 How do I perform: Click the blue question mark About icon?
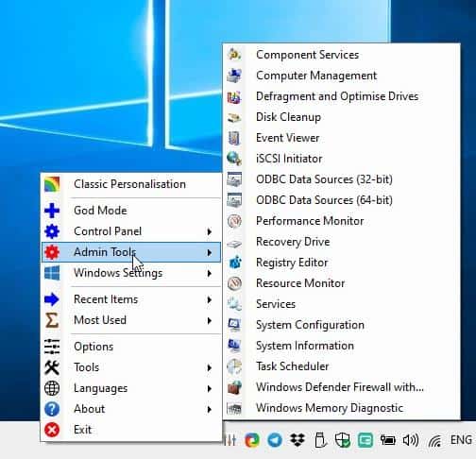click(x=52, y=409)
